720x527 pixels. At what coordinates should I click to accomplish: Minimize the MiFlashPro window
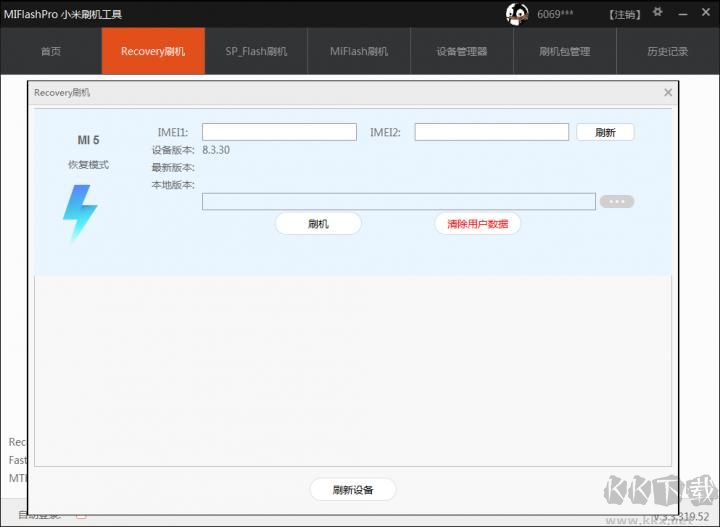coord(683,14)
